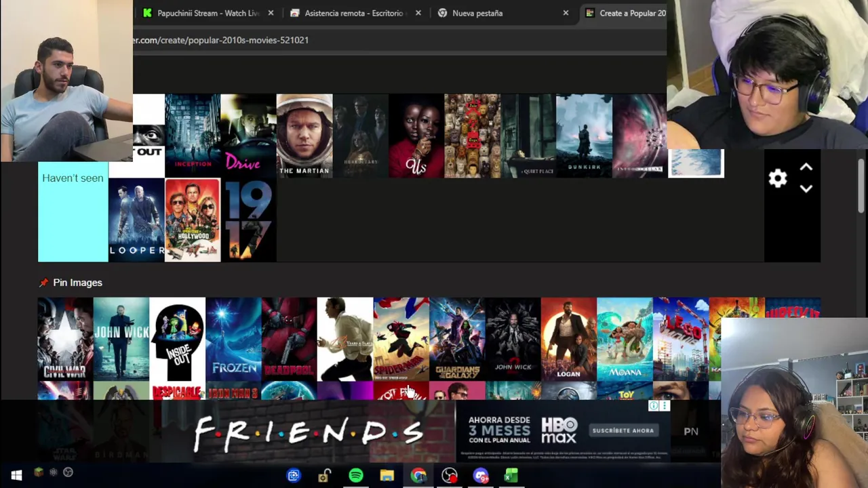Screen dimensions: 868x488
Task: Pick the Logan poster
Action: (568, 339)
